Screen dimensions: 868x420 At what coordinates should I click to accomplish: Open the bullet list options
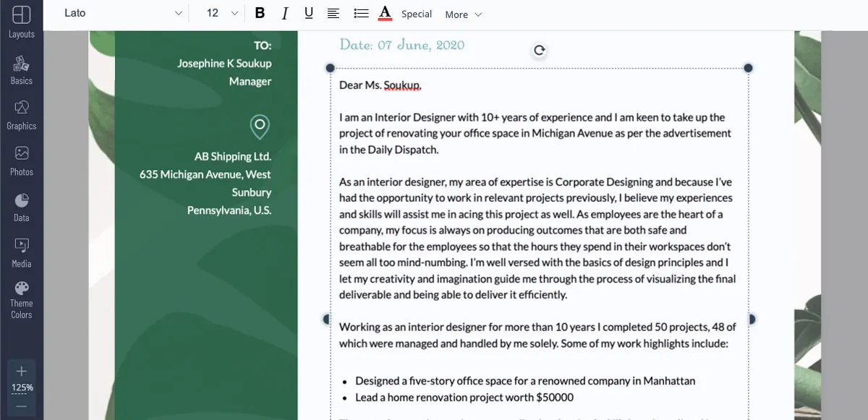point(360,14)
